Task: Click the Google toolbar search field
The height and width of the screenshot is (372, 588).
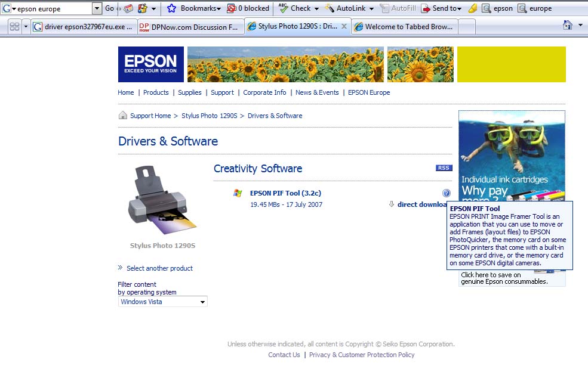Action: pos(54,9)
